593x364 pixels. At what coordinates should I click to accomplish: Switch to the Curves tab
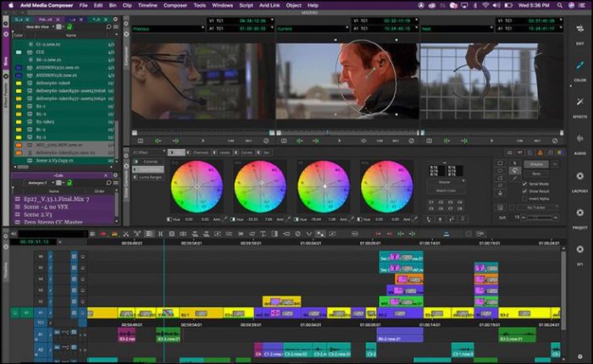[x=247, y=152]
